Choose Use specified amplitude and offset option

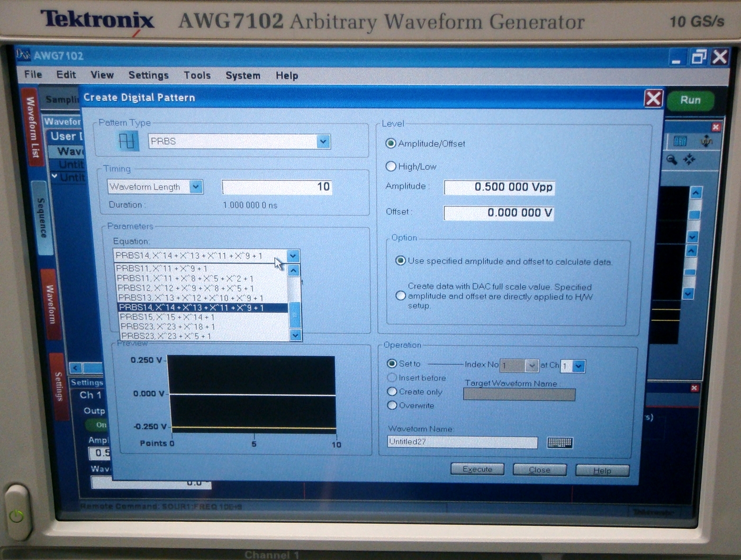click(400, 261)
